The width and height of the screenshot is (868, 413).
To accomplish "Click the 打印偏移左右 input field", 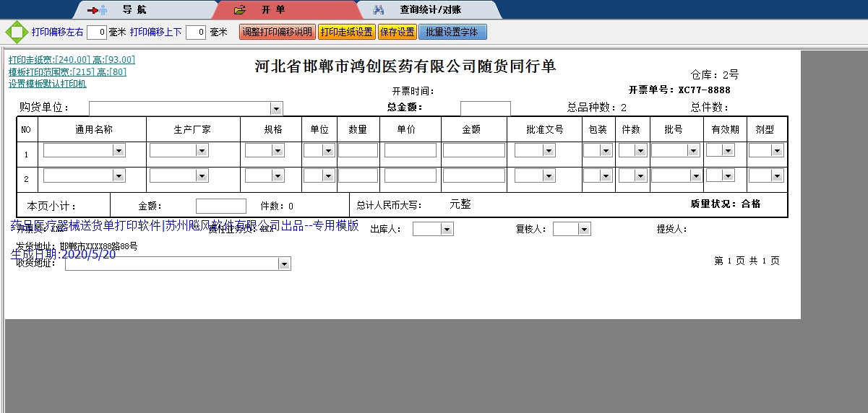I will pos(97,32).
